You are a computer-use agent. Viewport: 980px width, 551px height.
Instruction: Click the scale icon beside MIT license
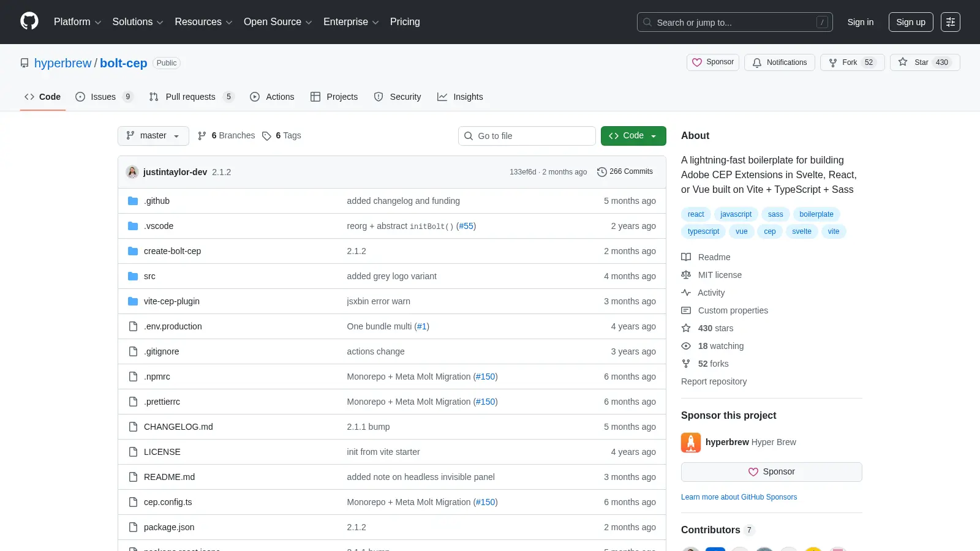click(686, 275)
